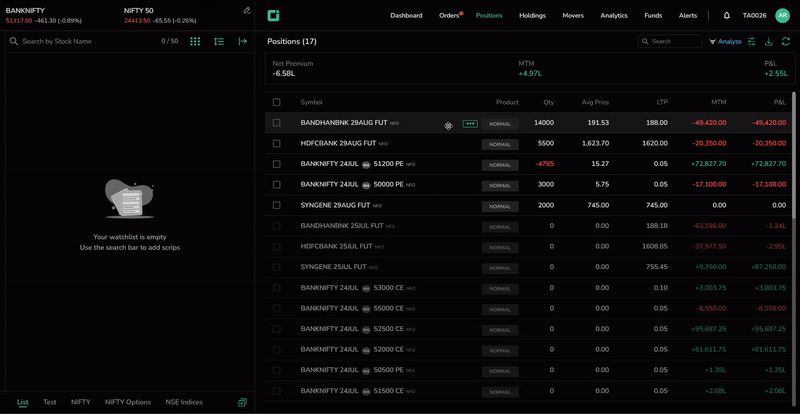This screenshot has height=414, width=800.
Task: Click NORMAL tag on BANKNIFTY 51200 PE row
Action: coord(500,165)
